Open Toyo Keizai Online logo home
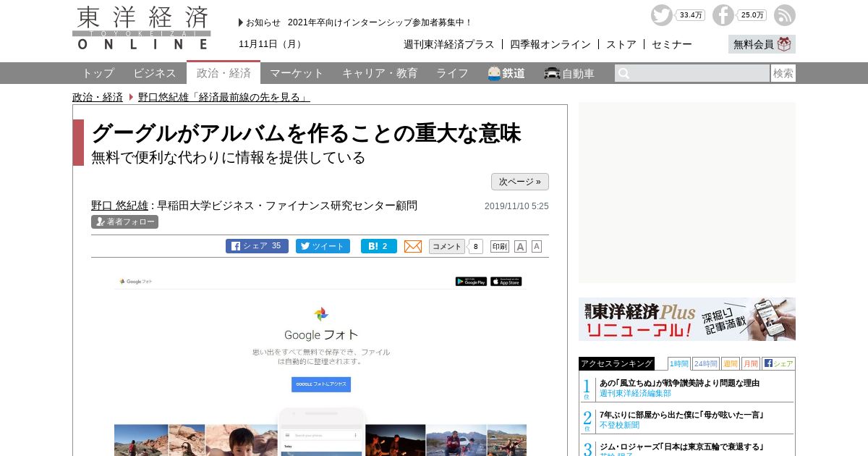The height and width of the screenshot is (456, 868). (142, 28)
